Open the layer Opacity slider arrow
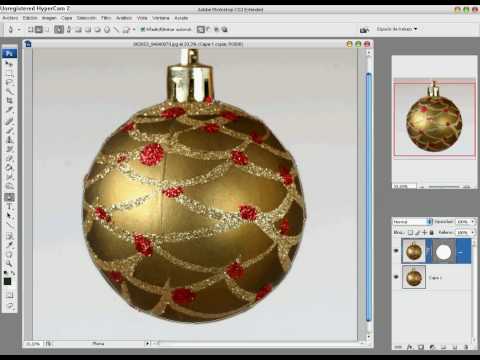The width and height of the screenshot is (480, 360). (x=472, y=222)
